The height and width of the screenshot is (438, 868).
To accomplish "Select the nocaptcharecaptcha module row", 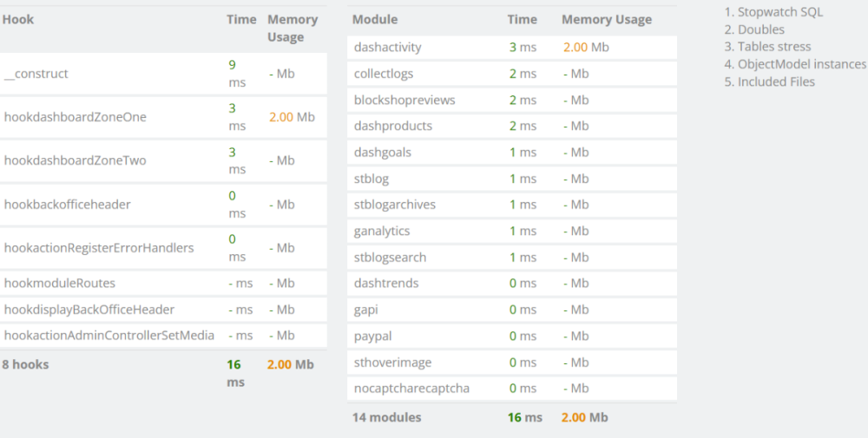I will point(411,389).
